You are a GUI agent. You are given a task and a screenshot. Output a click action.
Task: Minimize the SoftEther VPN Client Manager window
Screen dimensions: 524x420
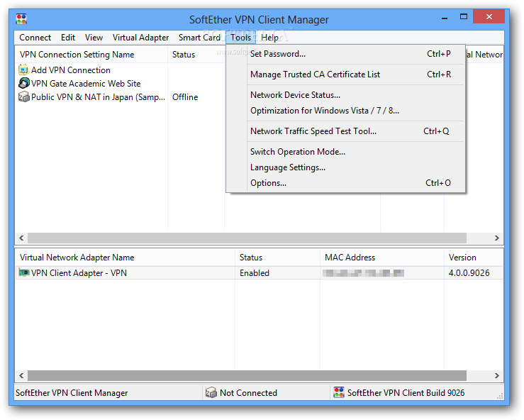pyautogui.click(x=444, y=18)
